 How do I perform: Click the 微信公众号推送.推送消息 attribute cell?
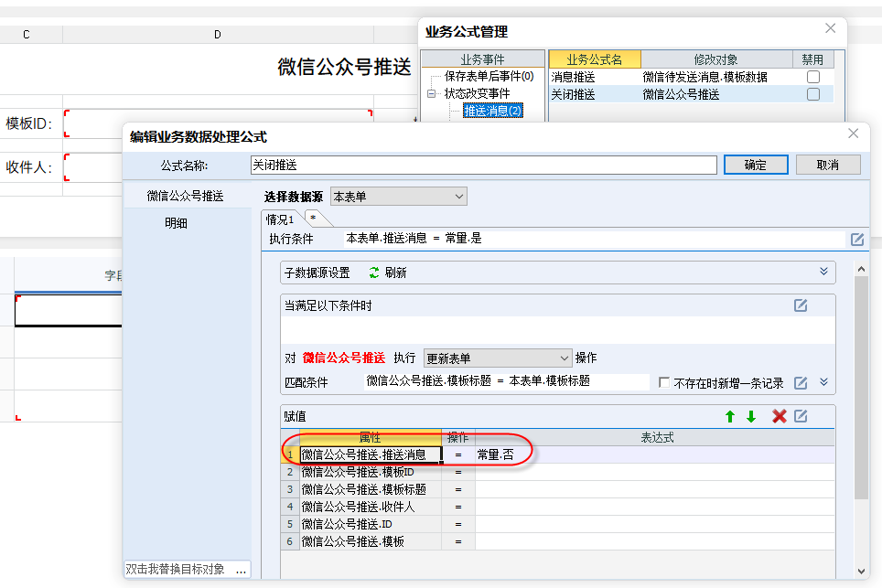click(371, 454)
